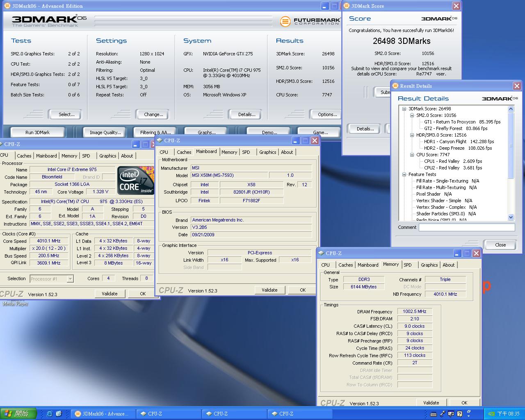525x420 pixels.
Task: Click the NVIDIA icon in the system tray
Action: click(491, 414)
